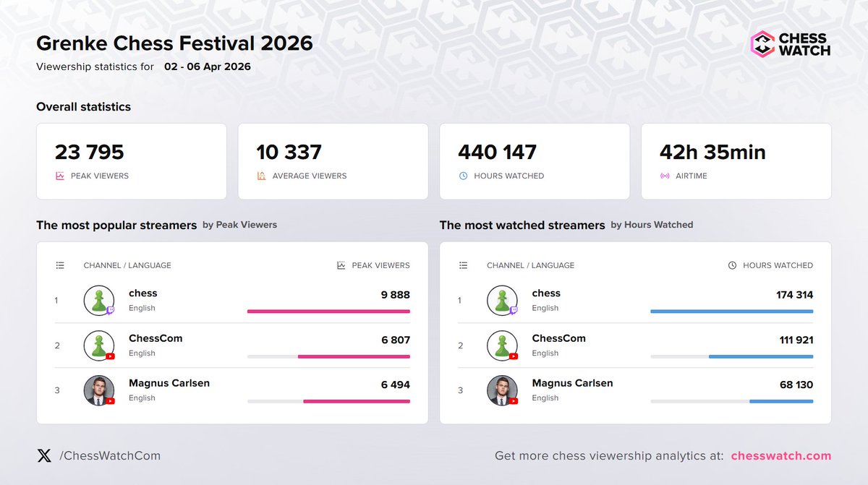Click the peak viewers chart icon
Viewport: 868px width, 485px height.
click(x=60, y=176)
